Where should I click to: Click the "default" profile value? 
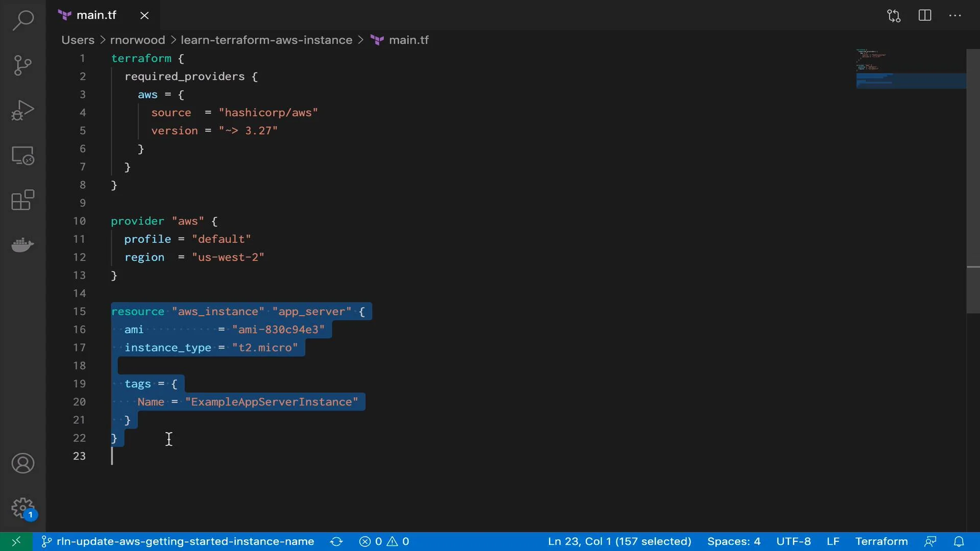pos(221,239)
